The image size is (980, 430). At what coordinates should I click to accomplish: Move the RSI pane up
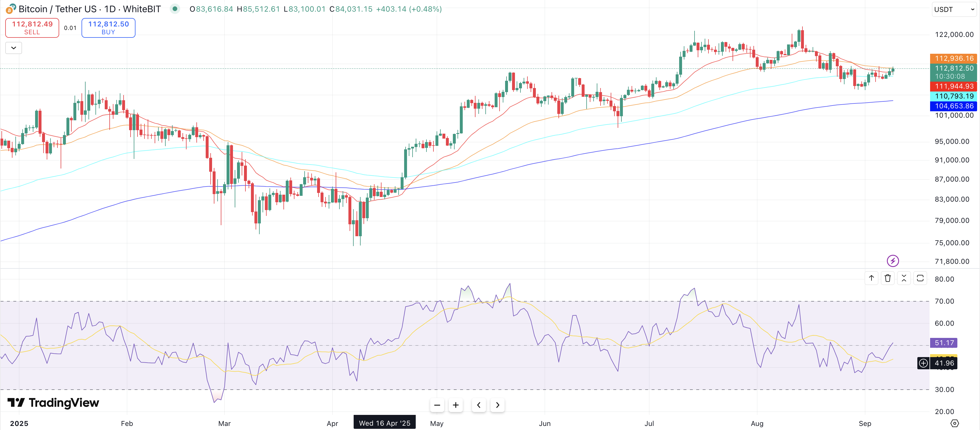click(871, 278)
